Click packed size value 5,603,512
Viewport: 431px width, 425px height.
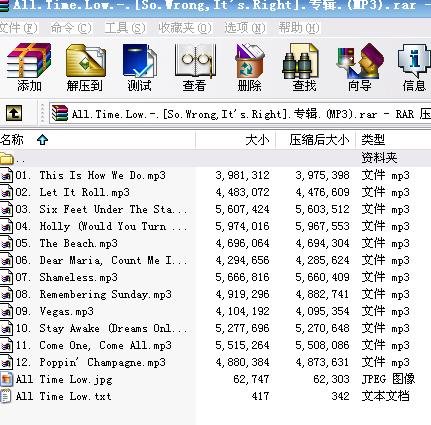(322, 210)
